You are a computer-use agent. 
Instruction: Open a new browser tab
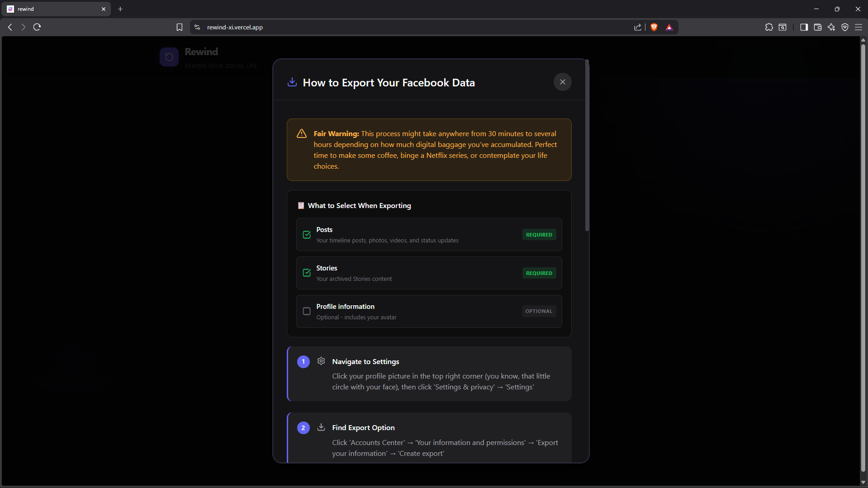point(120,9)
